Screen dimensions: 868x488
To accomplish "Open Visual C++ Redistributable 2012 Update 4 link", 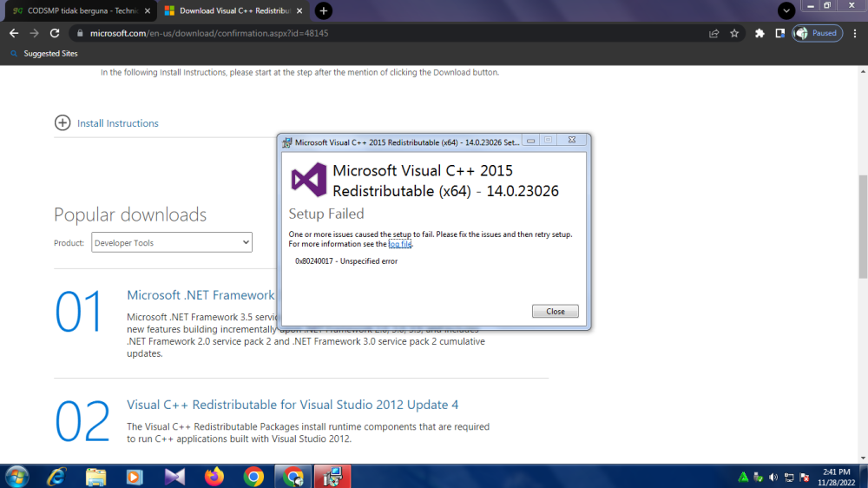I will pos(293,405).
